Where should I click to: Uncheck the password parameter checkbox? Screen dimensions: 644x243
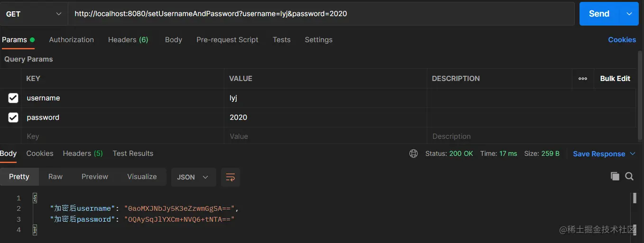(13, 117)
